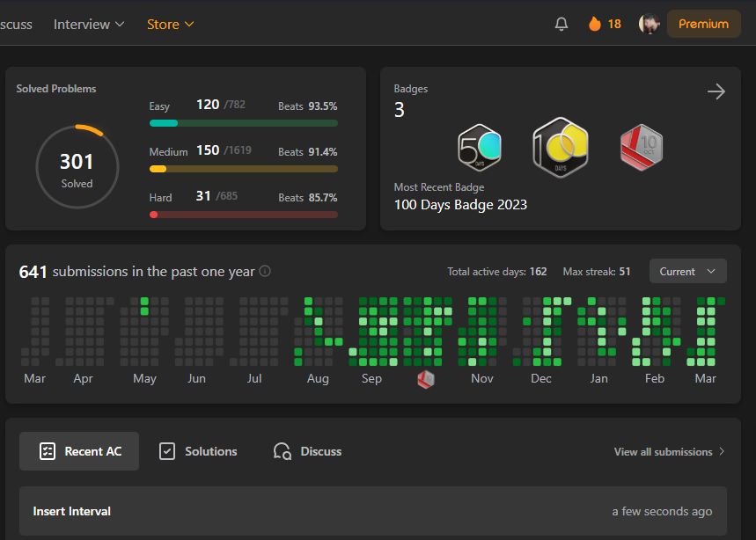Click the Feb month label
Viewport: 756px width, 540px height.
(x=655, y=379)
